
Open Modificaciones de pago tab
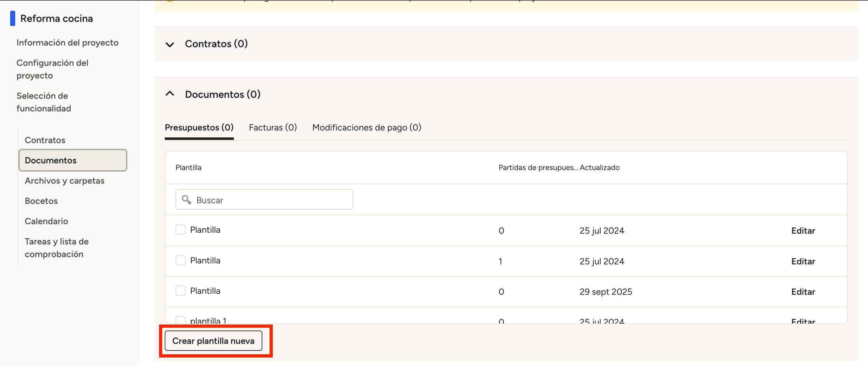coord(367,127)
